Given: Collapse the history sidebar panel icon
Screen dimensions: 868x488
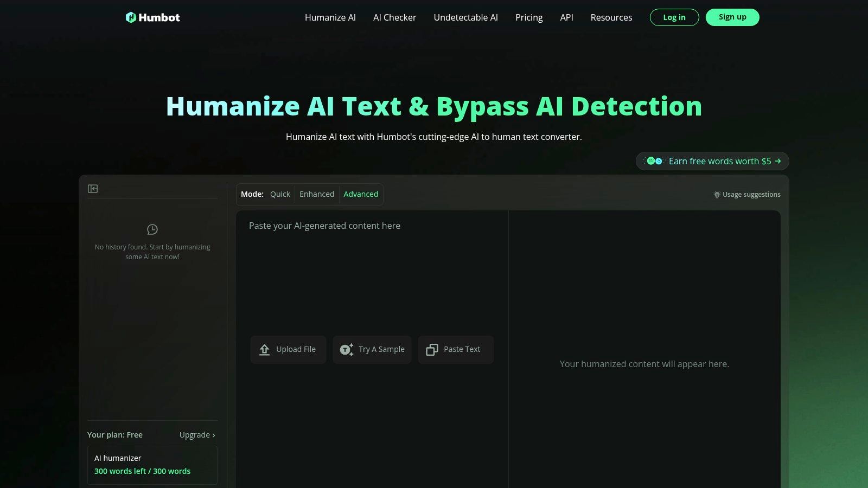Looking at the screenshot, I should [93, 189].
